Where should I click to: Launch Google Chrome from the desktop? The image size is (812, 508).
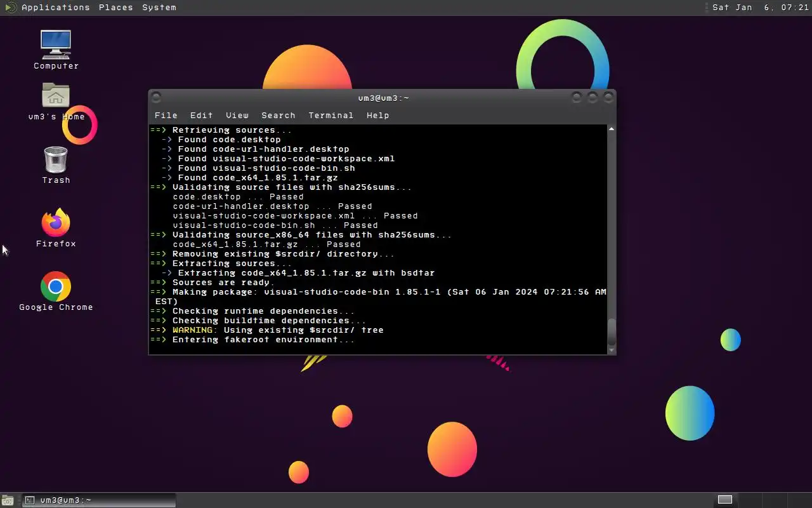coord(56,286)
